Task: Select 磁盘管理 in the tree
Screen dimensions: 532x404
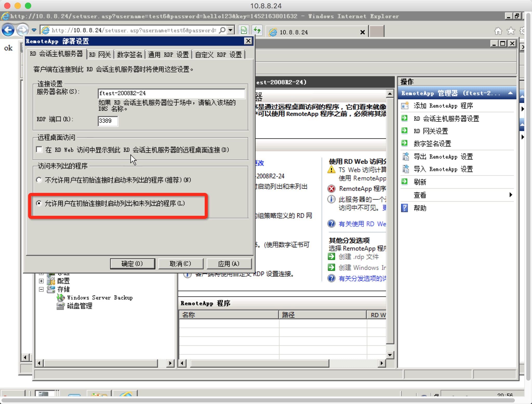Action: click(x=80, y=306)
